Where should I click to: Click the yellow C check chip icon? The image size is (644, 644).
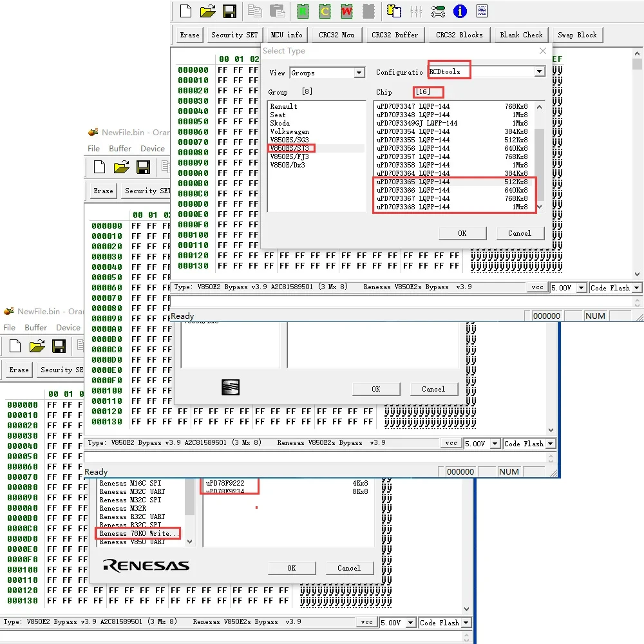325,11
